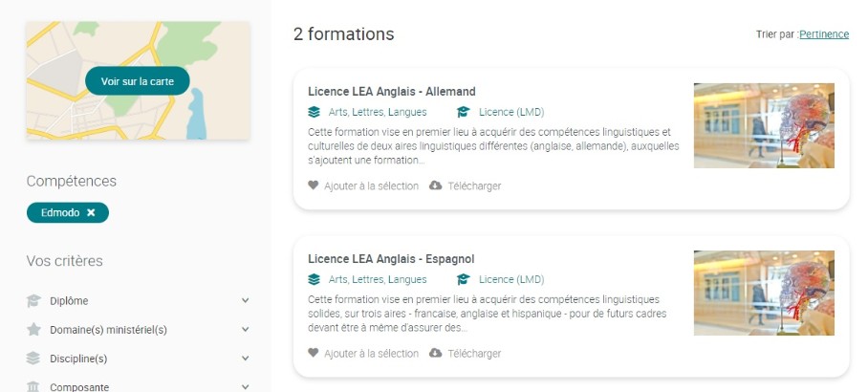The width and height of the screenshot is (868, 392).
Task: Click cloud download icon for Anglais - Allemand
Action: [436, 185]
